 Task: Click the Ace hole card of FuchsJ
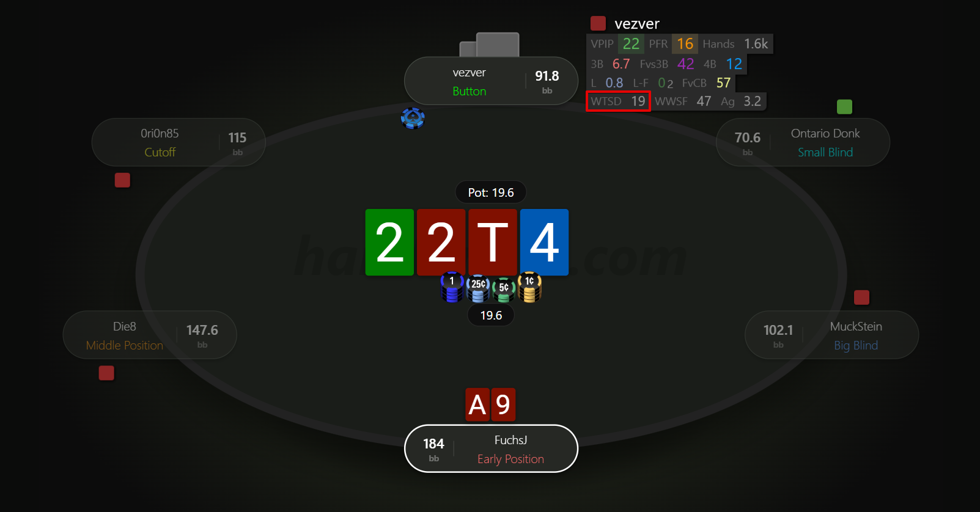click(x=477, y=404)
